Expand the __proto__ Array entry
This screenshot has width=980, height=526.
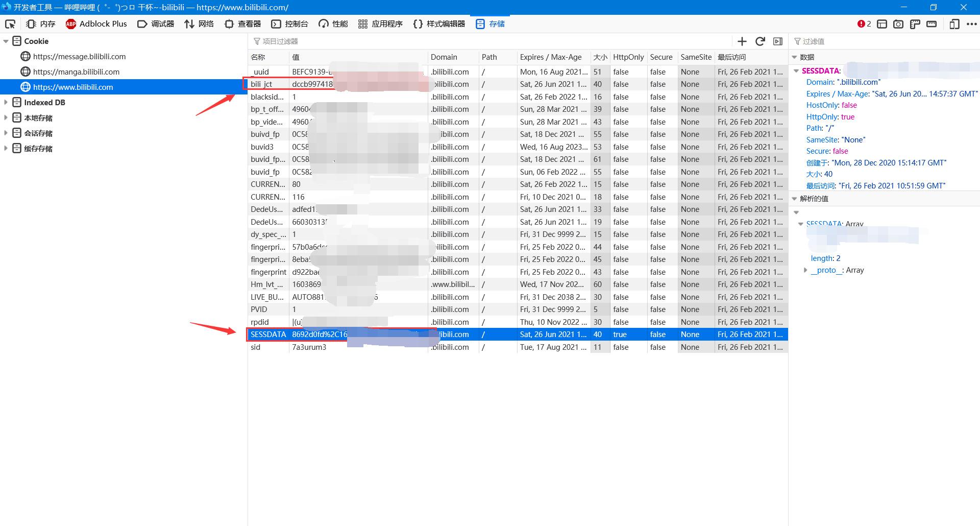tap(805, 270)
